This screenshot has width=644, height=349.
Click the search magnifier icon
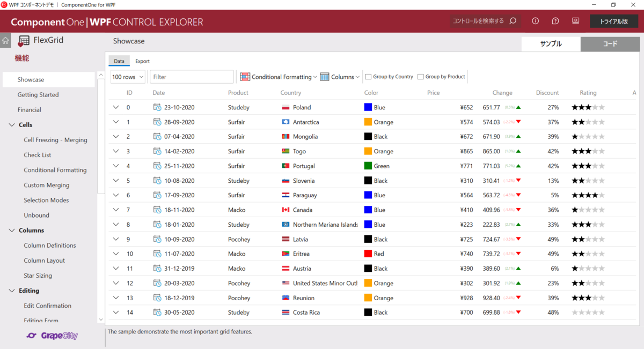pos(513,21)
